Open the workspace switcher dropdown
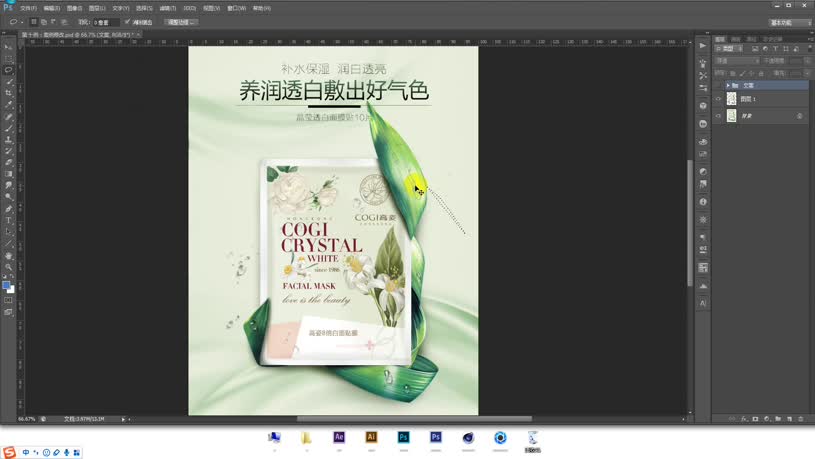The width and height of the screenshot is (815, 459). (x=790, y=22)
